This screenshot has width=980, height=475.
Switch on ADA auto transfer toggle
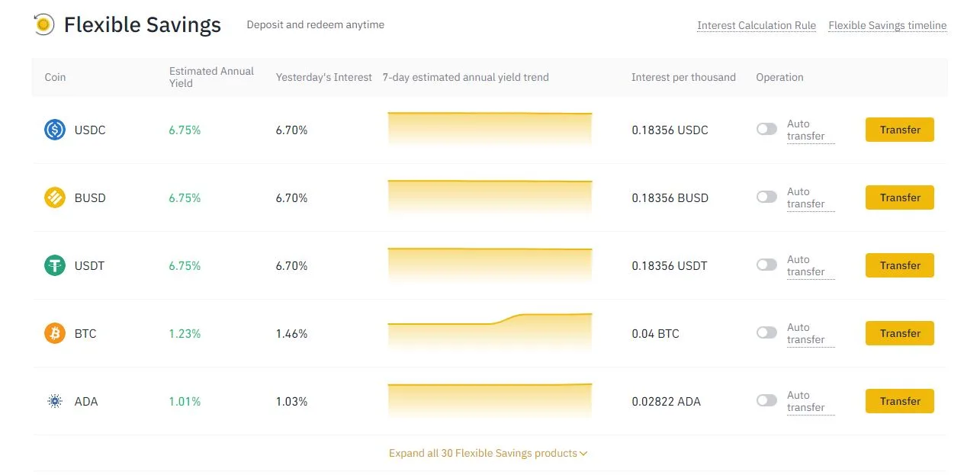[766, 401]
